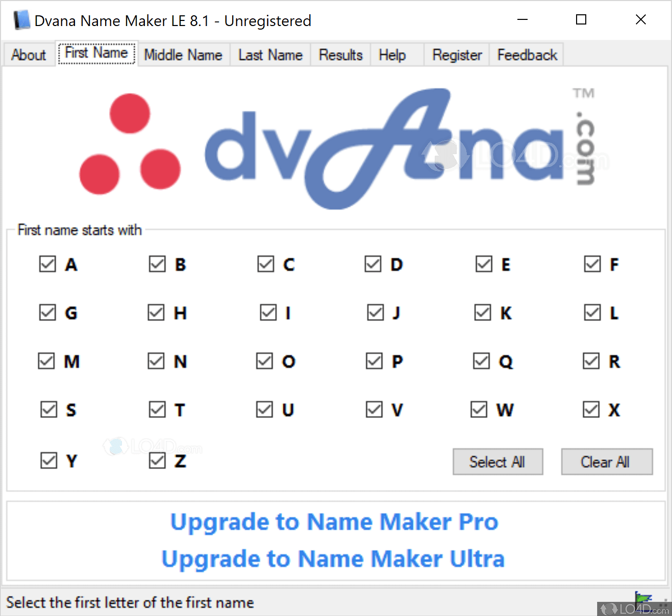Uncheck the letter A checkbox
672x616 pixels.
(x=47, y=264)
